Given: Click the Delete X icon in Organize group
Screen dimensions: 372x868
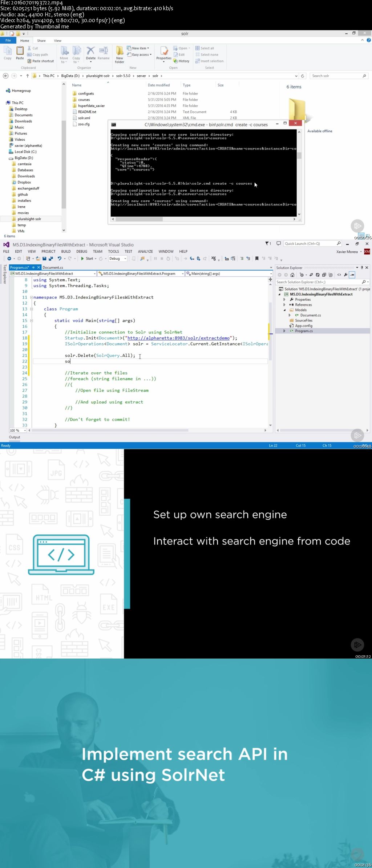Looking at the screenshot, I should [x=90, y=51].
